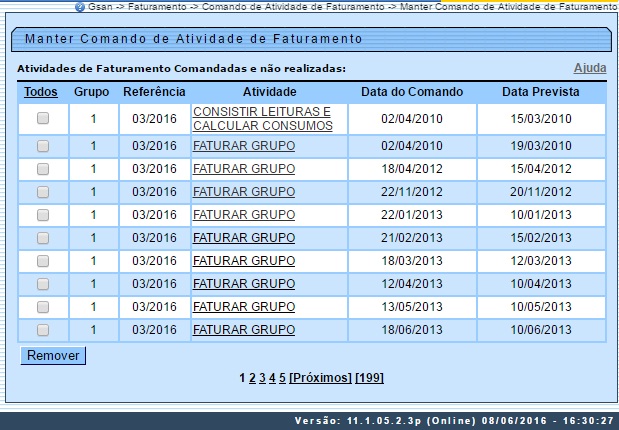Click the [Próximos] pagination link
This screenshot has height=430, width=619.
click(x=320, y=378)
